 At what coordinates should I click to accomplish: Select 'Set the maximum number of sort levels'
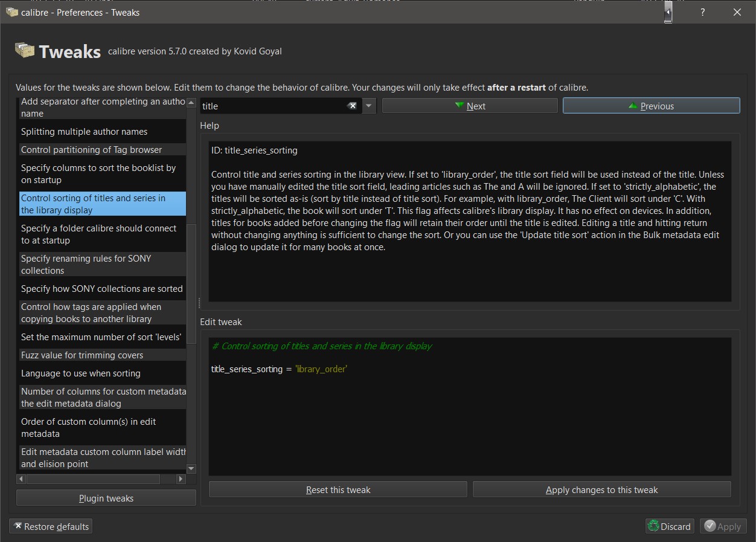103,337
